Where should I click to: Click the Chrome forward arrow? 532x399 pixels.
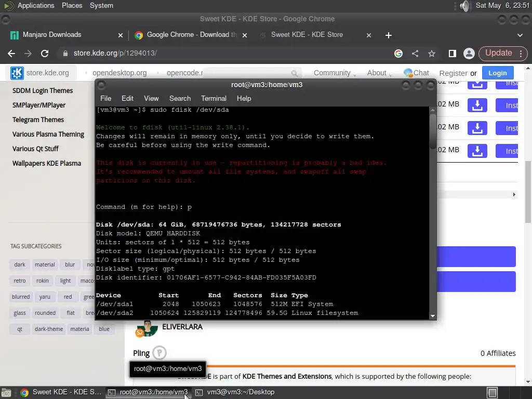(x=28, y=54)
